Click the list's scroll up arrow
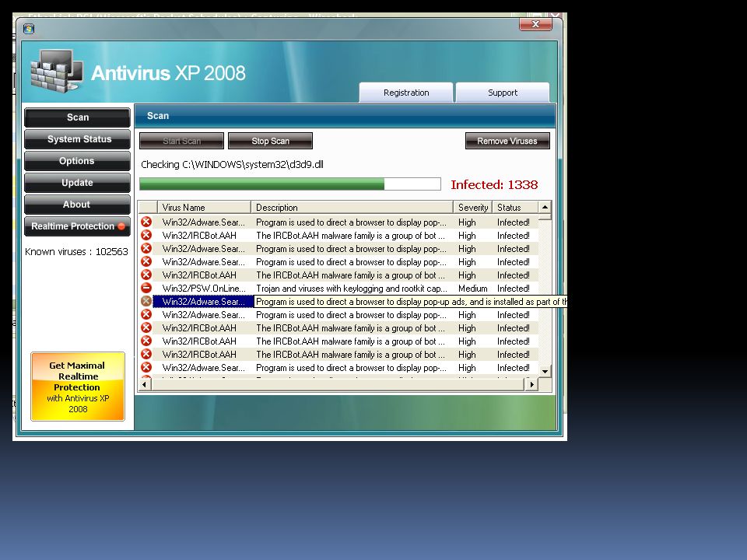Image resolution: width=747 pixels, height=560 pixels. click(x=545, y=207)
